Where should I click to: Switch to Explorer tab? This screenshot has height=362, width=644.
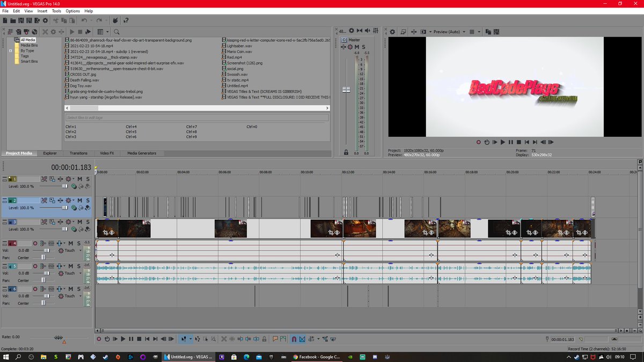50,153
